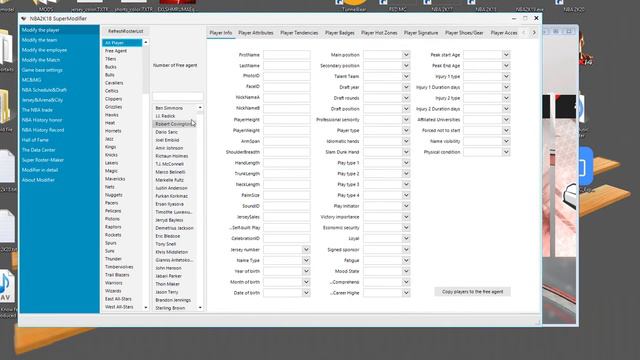Click team list scroll down arrow
640x360 pixels.
click(146, 307)
